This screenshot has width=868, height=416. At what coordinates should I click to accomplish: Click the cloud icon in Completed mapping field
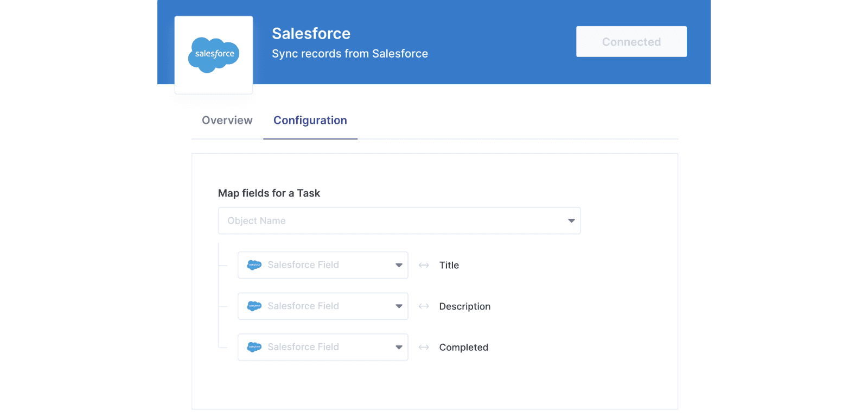pos(254,347)
